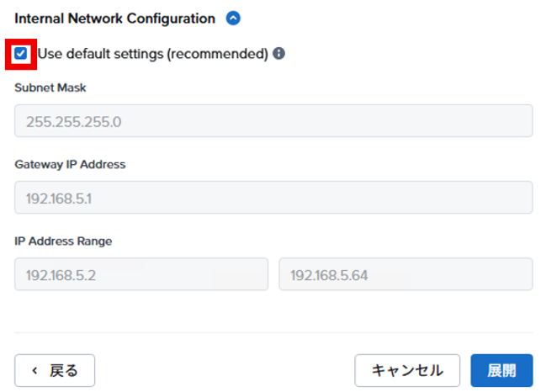Click the left chevron icon inside 戻る

(x=34, y=370)
